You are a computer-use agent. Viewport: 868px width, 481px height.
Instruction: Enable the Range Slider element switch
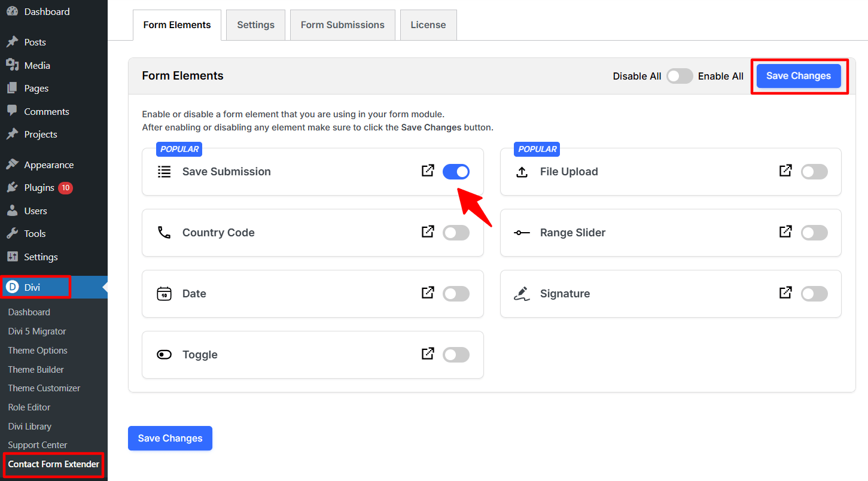click(814, 233)
